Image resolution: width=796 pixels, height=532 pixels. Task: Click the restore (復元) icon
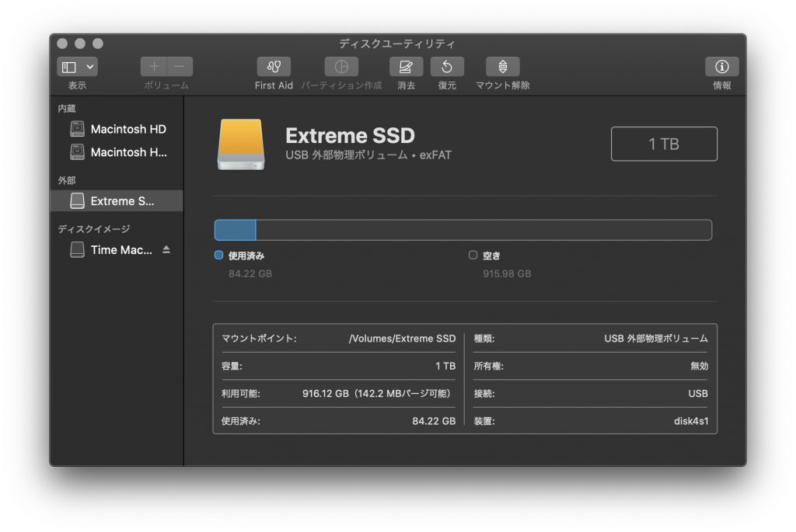pyautogui.click(x=447, y=67)
